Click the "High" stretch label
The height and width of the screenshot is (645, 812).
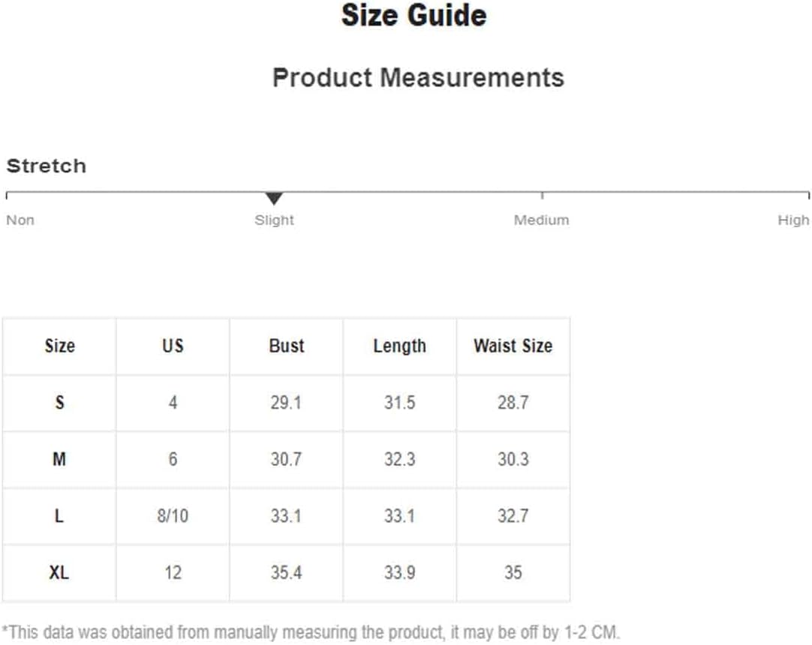click(x=793, y=220)
